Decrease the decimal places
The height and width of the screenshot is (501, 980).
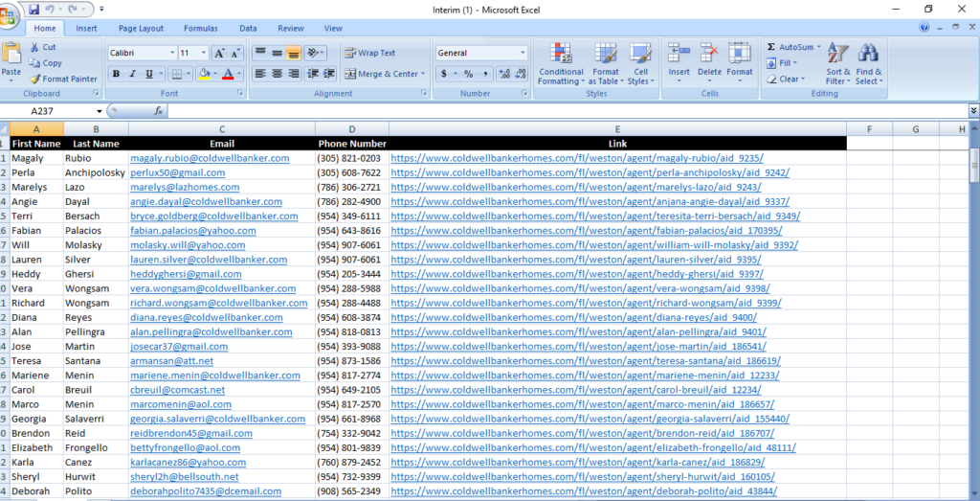click(521, 74)
